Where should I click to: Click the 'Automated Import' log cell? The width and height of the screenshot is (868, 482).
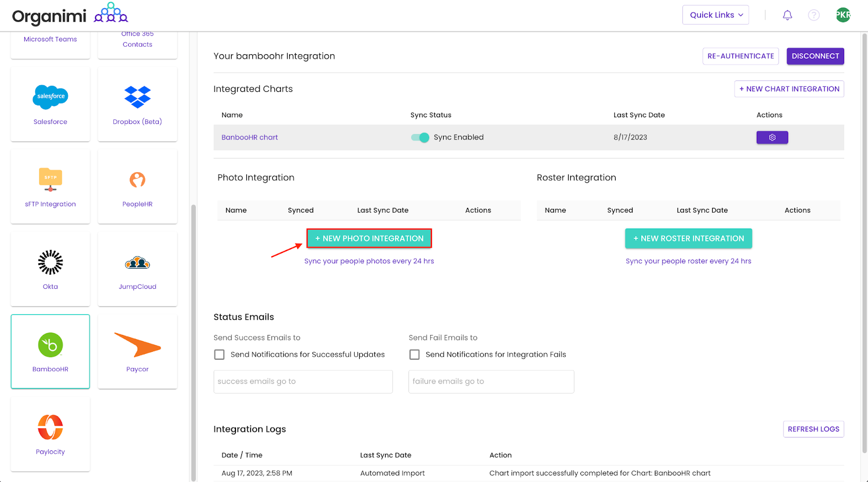tap(392, 473)
